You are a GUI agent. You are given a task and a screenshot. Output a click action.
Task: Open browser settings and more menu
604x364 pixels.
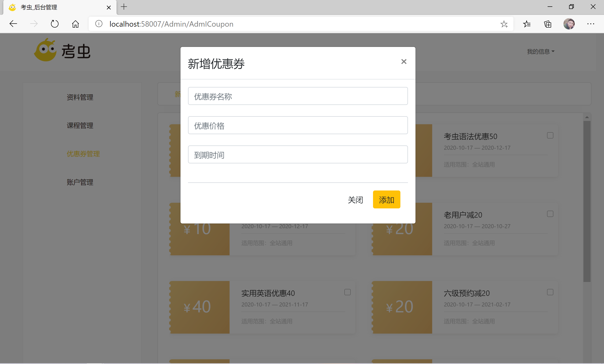pos(591,24)
